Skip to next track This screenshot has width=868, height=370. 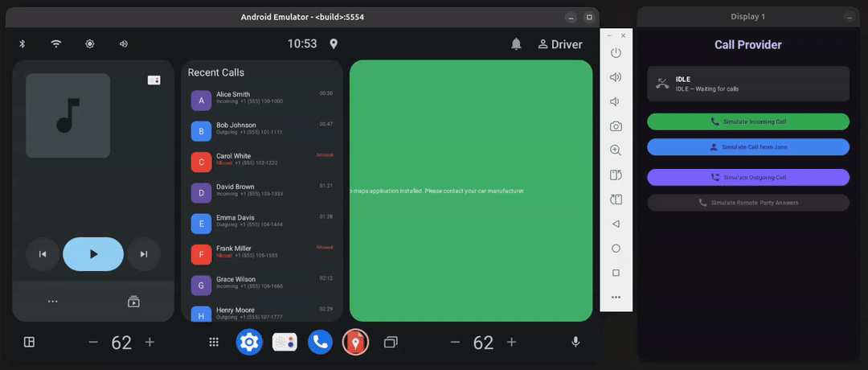point(144,254)
